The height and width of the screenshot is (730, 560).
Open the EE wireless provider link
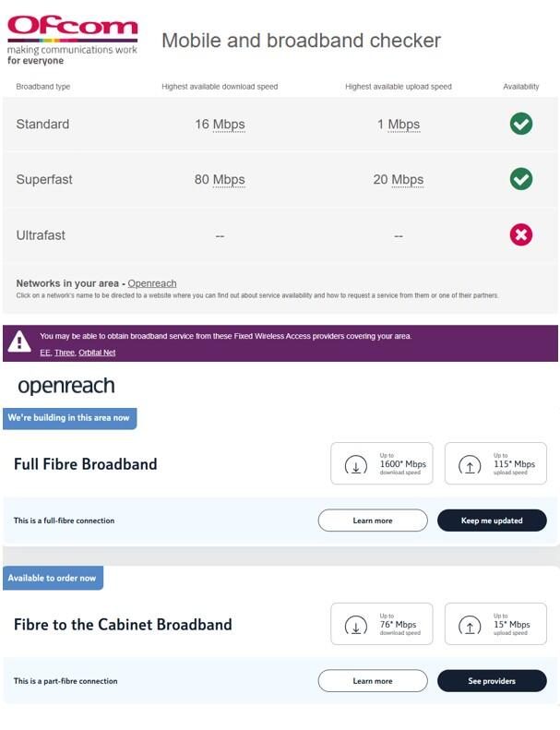(x=45, y=353)
